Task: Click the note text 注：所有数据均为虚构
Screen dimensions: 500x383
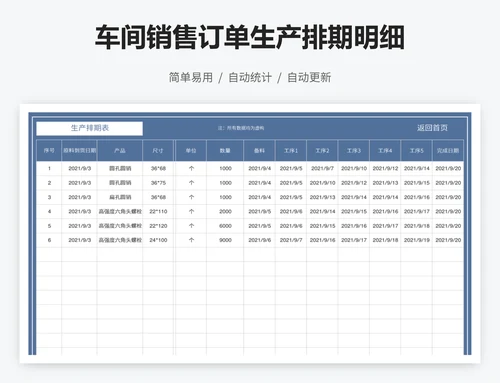Action: (241, 128)
